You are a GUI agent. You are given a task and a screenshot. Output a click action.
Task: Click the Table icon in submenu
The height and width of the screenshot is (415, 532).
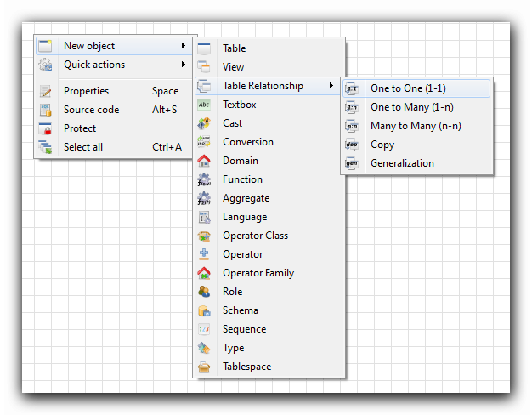204,48
